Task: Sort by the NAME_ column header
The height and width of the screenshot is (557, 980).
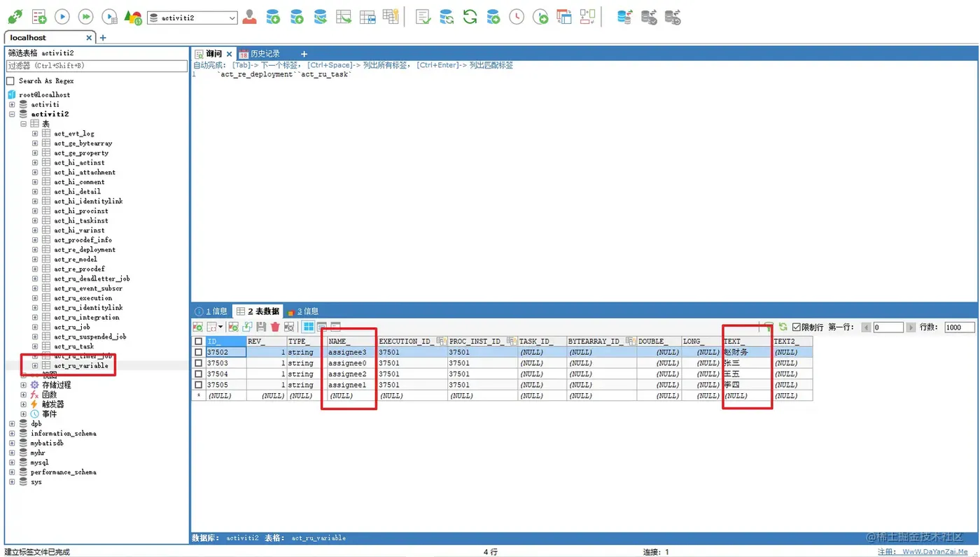Action: (x=352, y=341)
